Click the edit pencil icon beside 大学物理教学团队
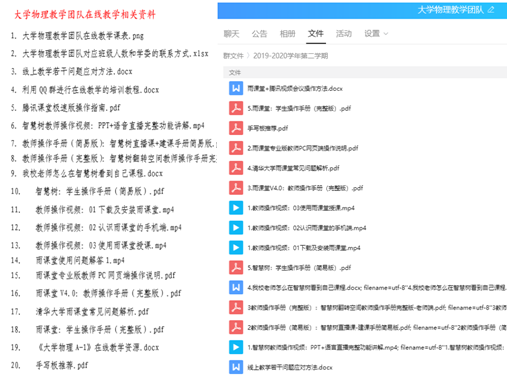 pos(491,10)
